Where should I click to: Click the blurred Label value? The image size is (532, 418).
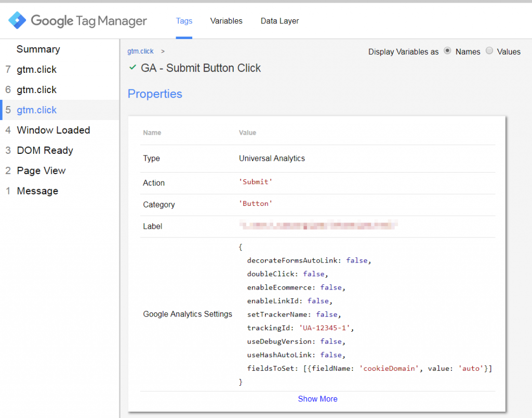click(318, 226)
